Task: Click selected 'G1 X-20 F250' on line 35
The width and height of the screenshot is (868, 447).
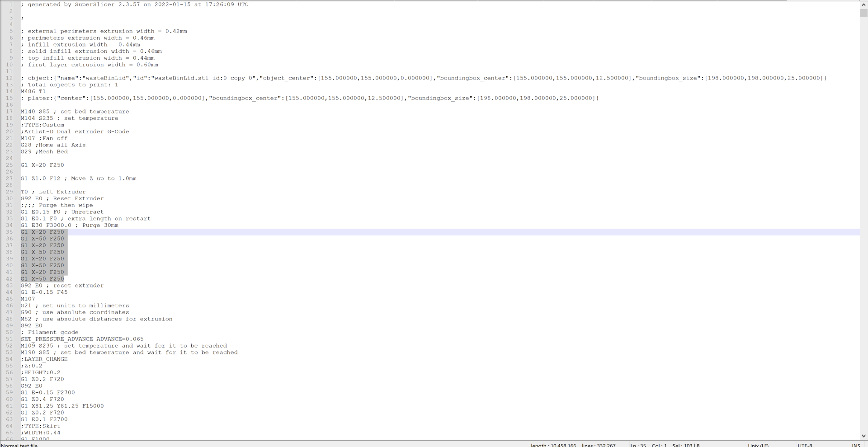Action: (x=42, y=232)
